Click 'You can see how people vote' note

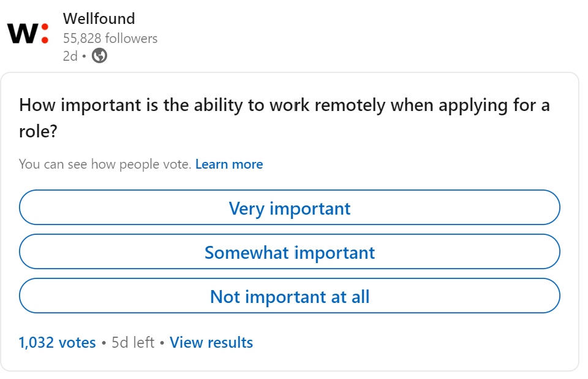(x=105, y=164)
